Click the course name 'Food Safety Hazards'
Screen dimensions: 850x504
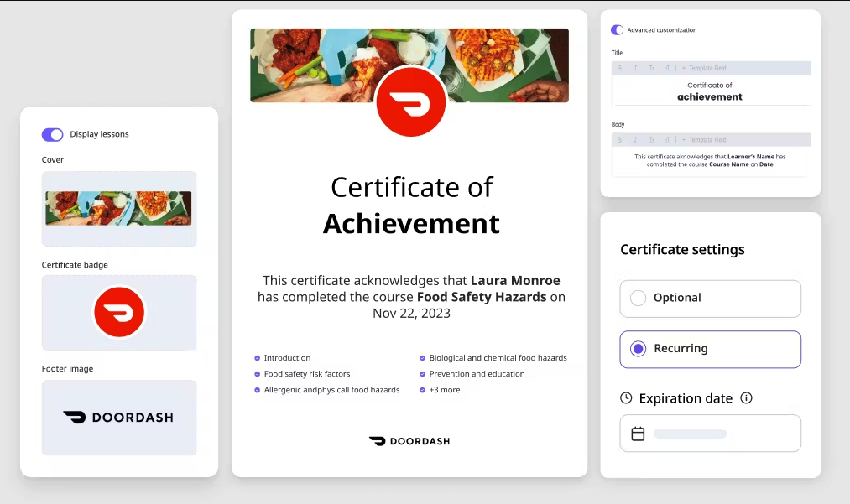[x=482, y=297]
